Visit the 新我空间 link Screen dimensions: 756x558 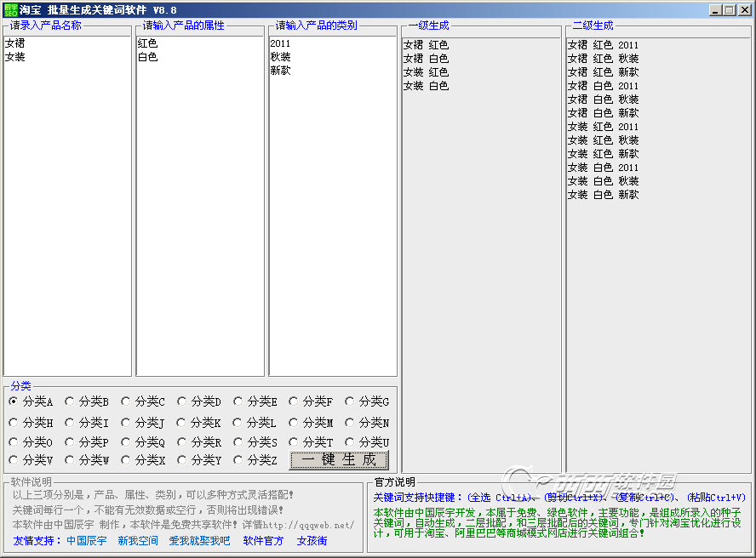[138, 541]
